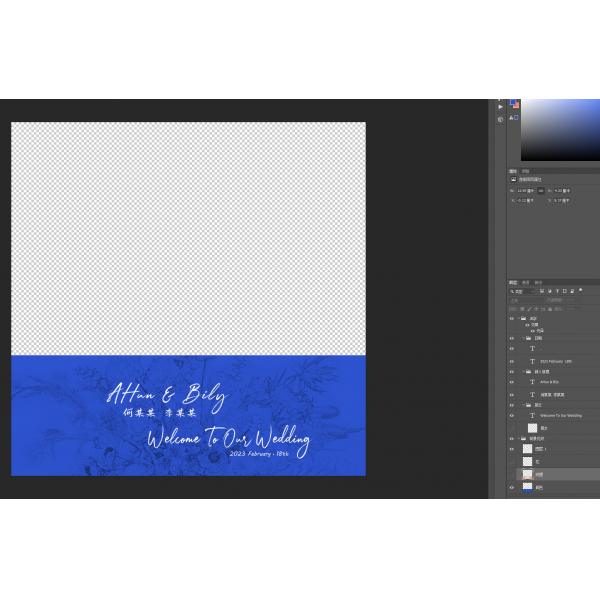Click the foreground color swatch
This screenshot has width=600, height=600.
pyautogui.click(x=513, y=102)
